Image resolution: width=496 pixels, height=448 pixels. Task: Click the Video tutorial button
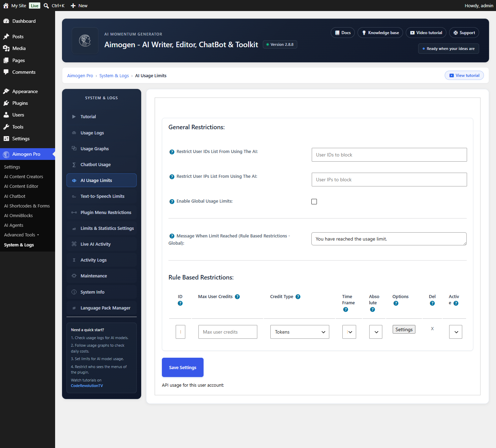426,33
